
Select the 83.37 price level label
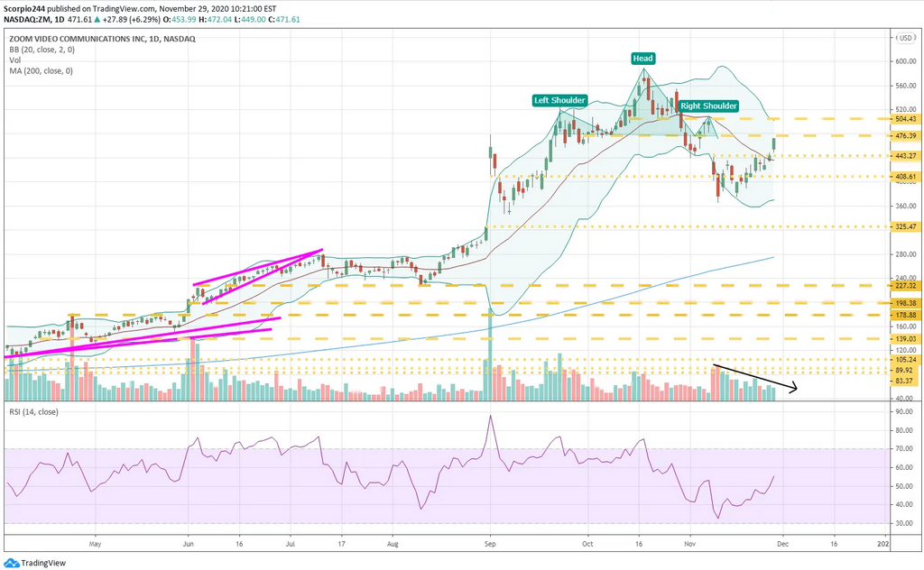point(904,381)
